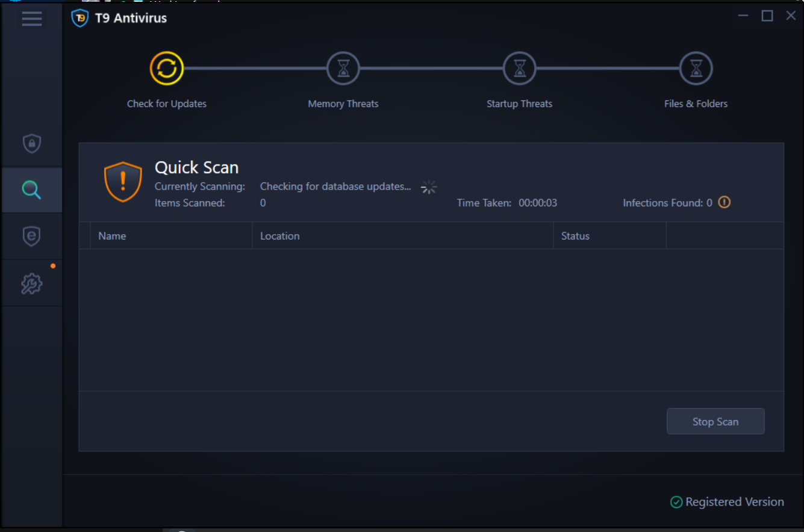This screenshot has height=532, width=804.
Task: Sort results by the Status column
Action: click(x=575, y=236)
